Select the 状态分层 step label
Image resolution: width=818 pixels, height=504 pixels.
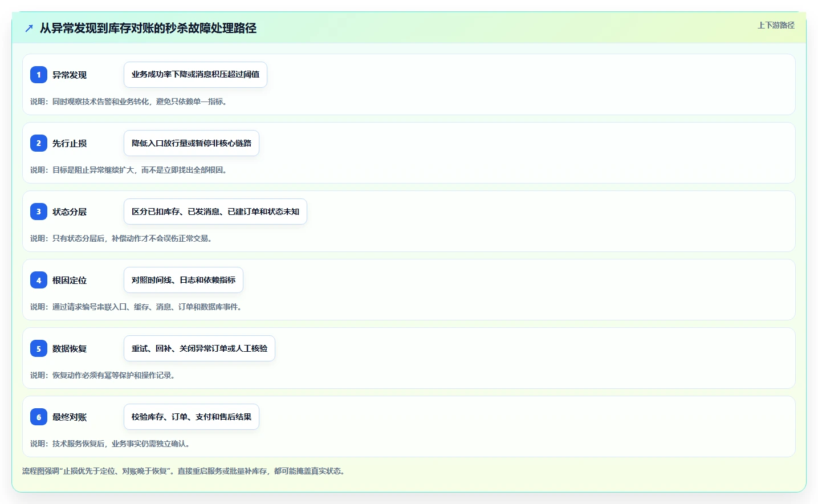pyautogui.click(x=70, y=212)
